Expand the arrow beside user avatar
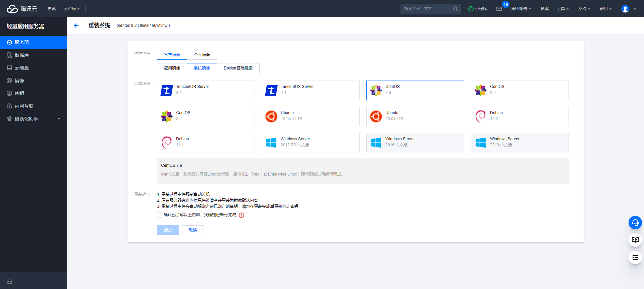This screenshot has width=644, height=289. point(635,9)
